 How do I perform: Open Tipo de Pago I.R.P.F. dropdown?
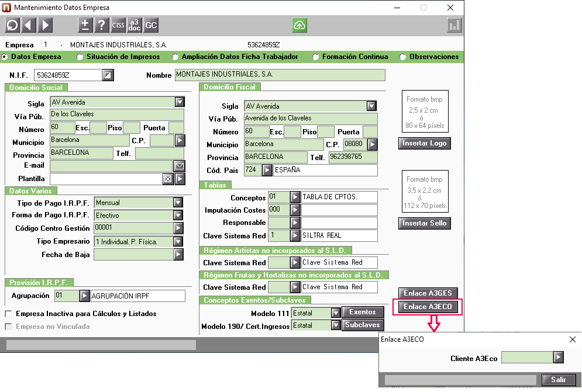(x=178, y=203)
